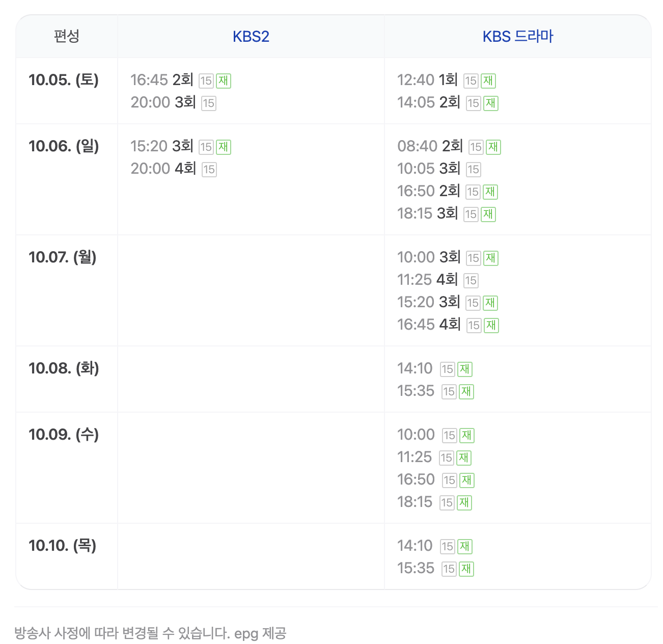
Task: Select the 16:45 4회 schedule entry on Monday
Action: [429, 325]
